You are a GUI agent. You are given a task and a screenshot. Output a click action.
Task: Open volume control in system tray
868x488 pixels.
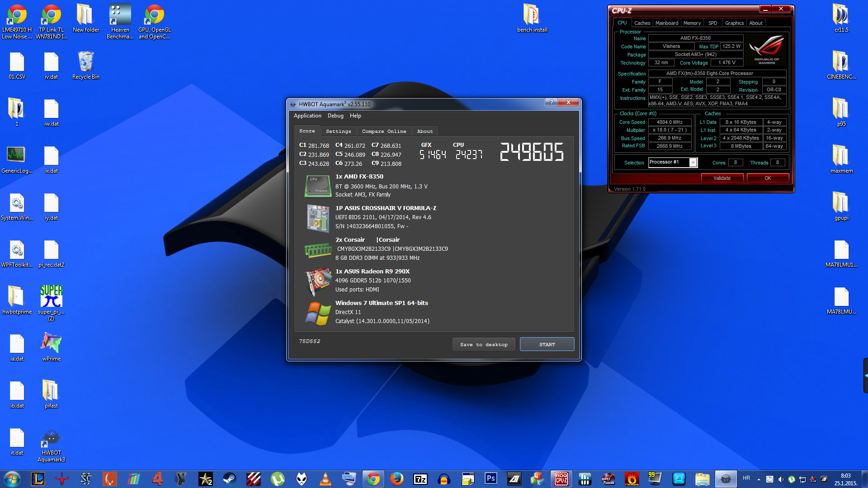point(781,479)
